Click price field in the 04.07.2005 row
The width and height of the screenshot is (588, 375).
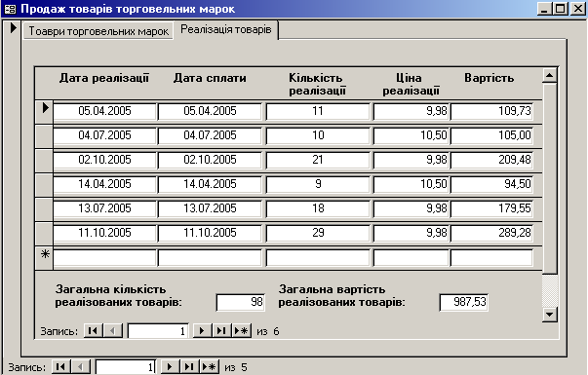tap(411, 135)
